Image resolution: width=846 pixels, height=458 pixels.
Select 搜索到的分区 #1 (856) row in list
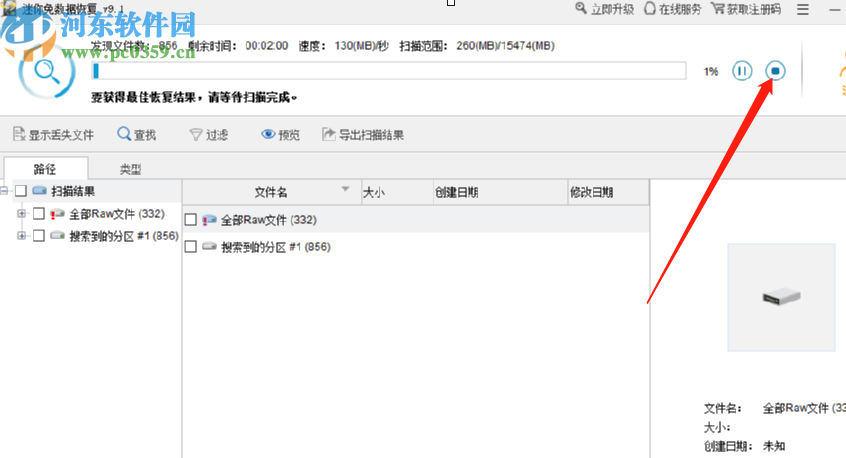[415, 247]
